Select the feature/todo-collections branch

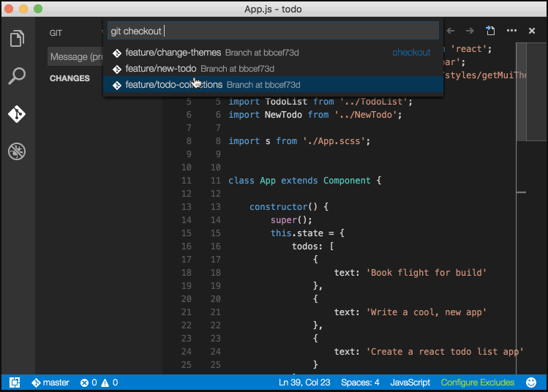pyautogui.click(x=273, y=85)
